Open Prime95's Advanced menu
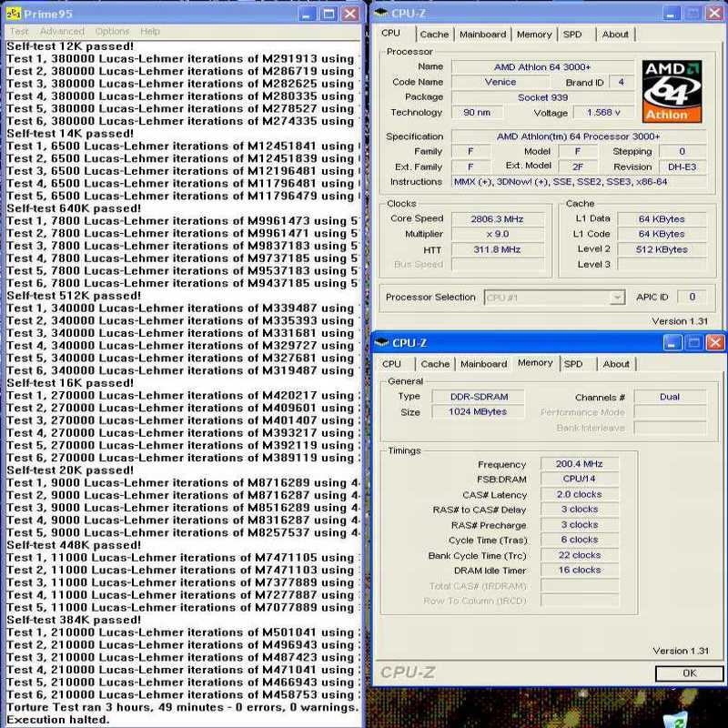Screen dimensions: 728x728 point(62,32)
